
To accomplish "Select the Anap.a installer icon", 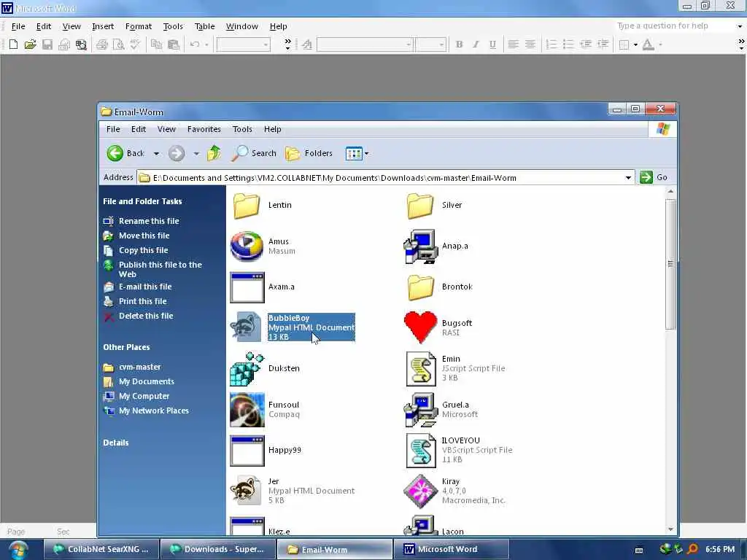I will pyautogui.click(x=420, y=246).
